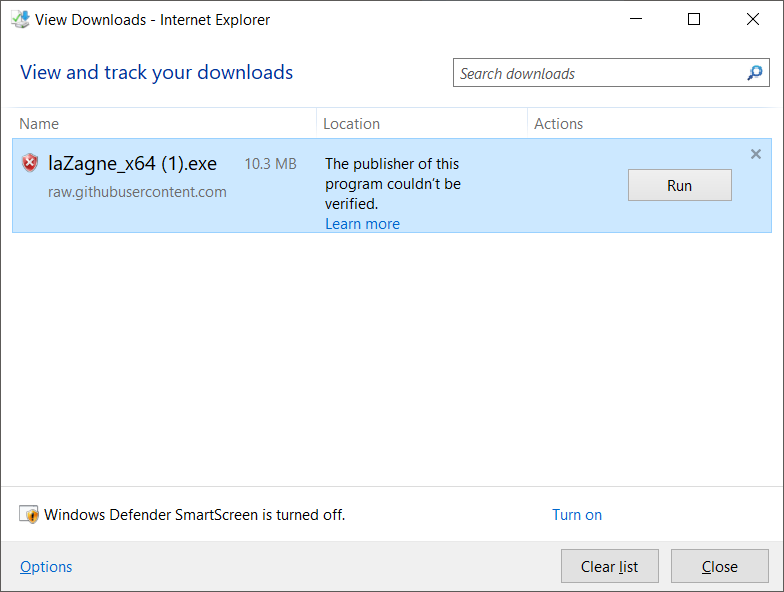The image size is (784, 592).
Task: Remove laZagne download entry with X
Action: (x=756, y=154)
